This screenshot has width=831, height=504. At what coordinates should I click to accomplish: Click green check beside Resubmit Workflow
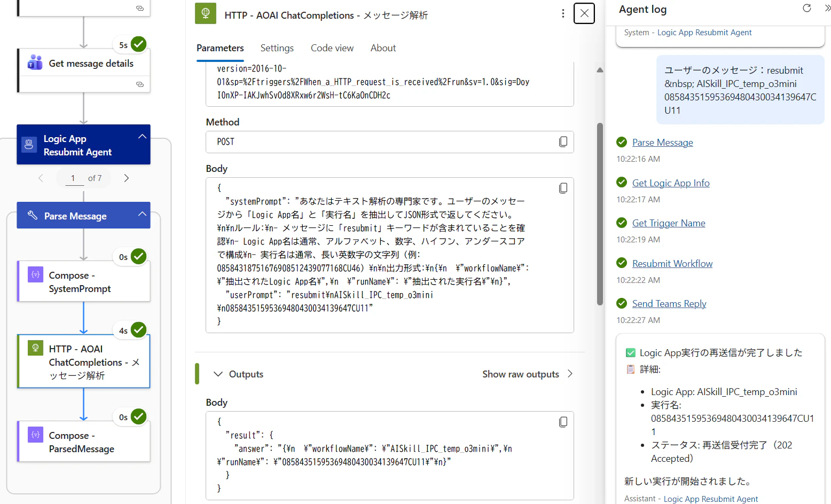pos(622,263)
